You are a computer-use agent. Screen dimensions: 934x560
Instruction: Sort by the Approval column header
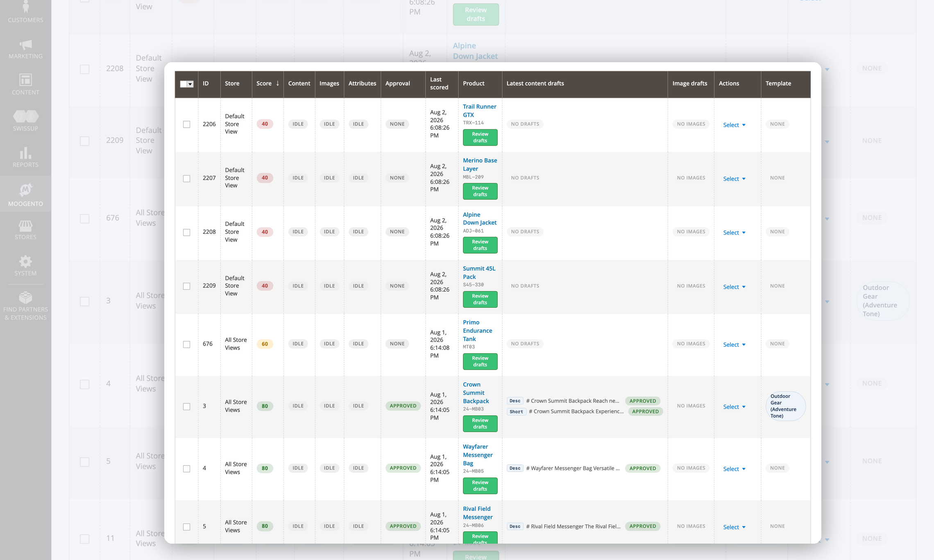click(403, 84)
